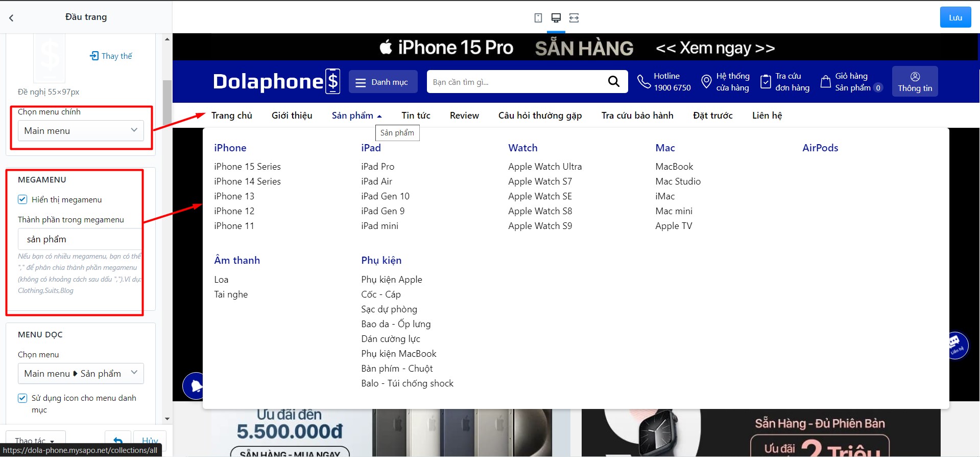This screenshot has width=980, height=457.
Task: Click the store location pin icon
Action: click(x=706, y=82)
